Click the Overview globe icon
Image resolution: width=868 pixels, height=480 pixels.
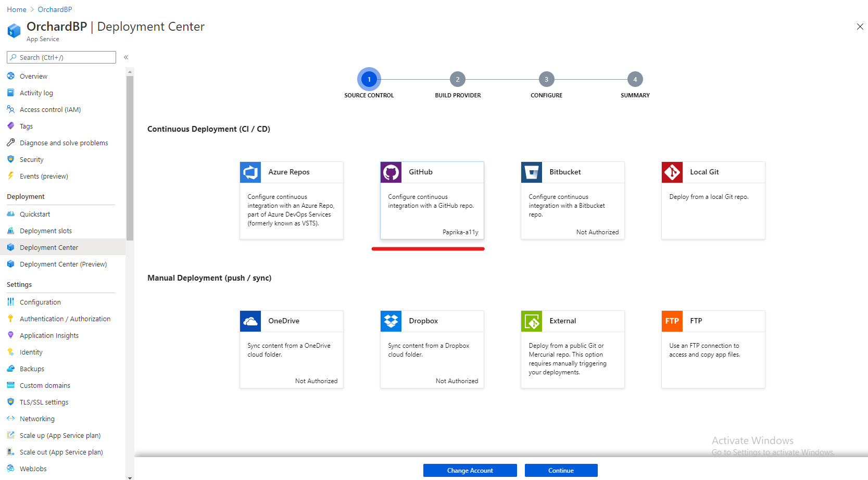(10, 76)
